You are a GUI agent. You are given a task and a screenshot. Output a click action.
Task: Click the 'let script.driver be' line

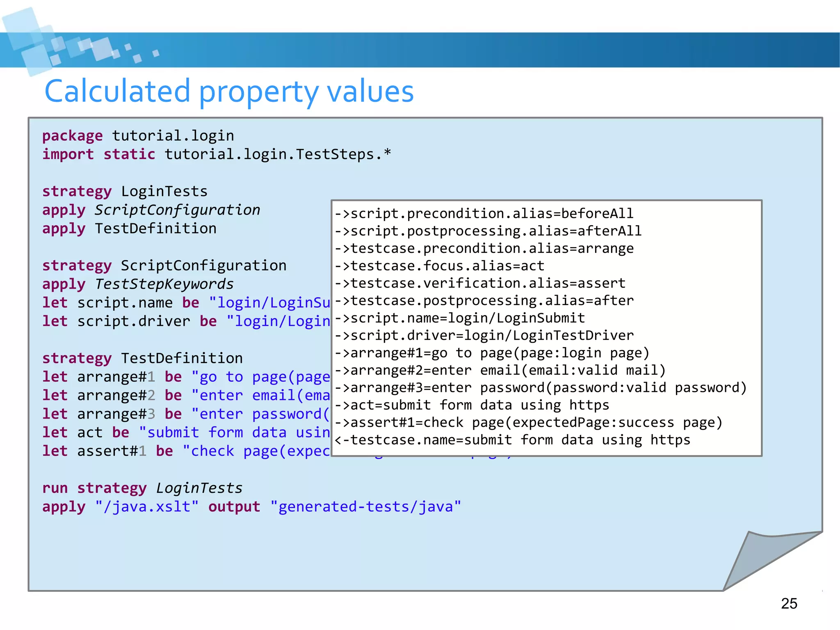coord(187,321)
